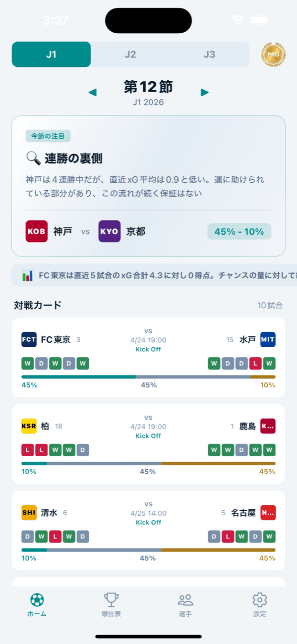Go to the previous matchday with the left arrow
Image resolution: width=297 pixels, height=644 pixels.
pyautogui.click(x=93, y=92)
